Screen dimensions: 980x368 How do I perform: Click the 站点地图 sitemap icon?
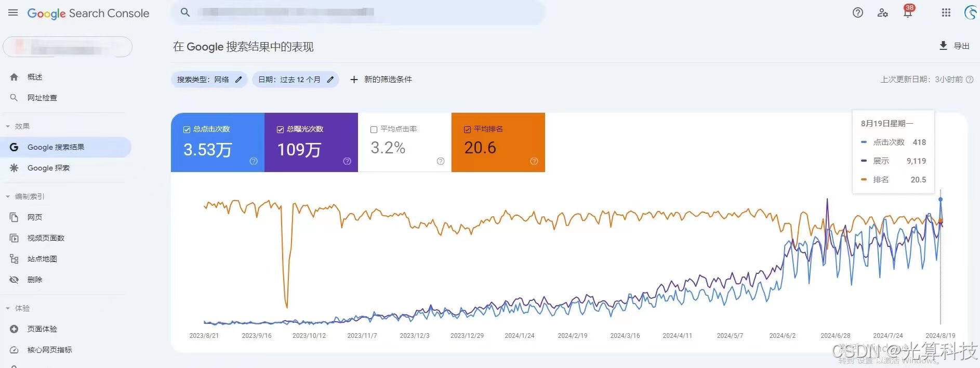click(14, 259)
